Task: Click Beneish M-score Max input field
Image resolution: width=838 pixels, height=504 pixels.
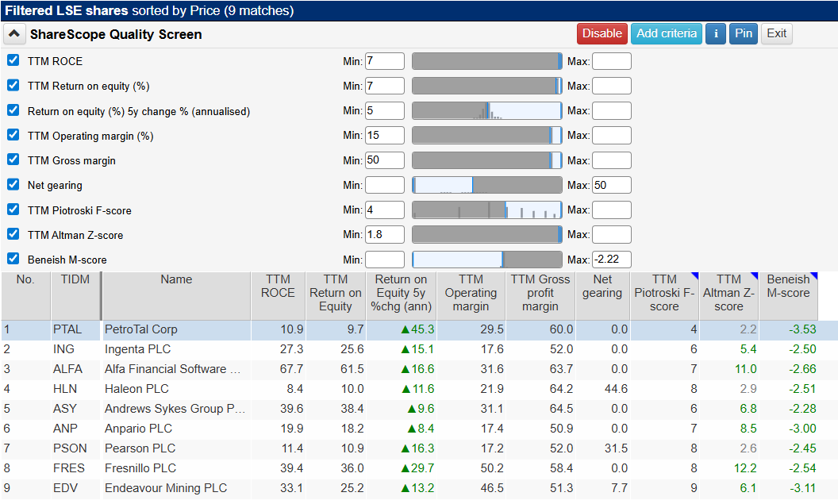Action: (x=611, y=260)
